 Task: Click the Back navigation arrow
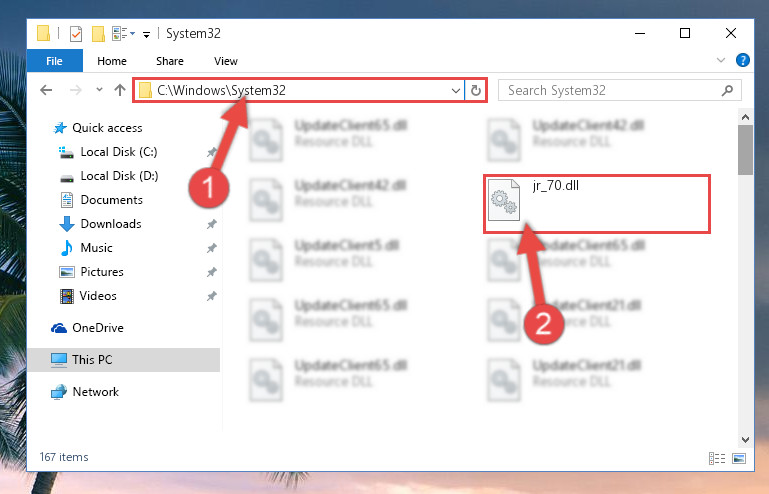(46, 90)
